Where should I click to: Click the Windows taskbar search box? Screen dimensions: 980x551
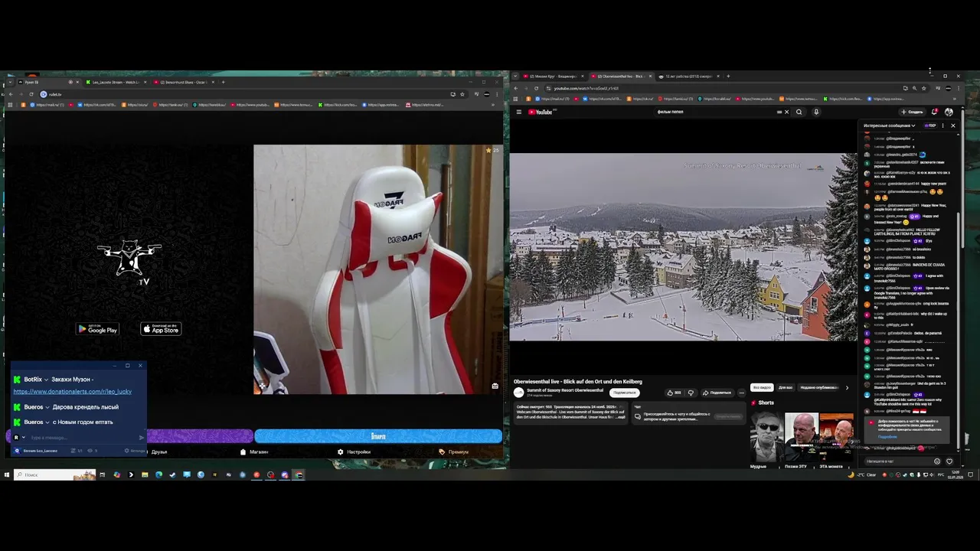(54, 474)
